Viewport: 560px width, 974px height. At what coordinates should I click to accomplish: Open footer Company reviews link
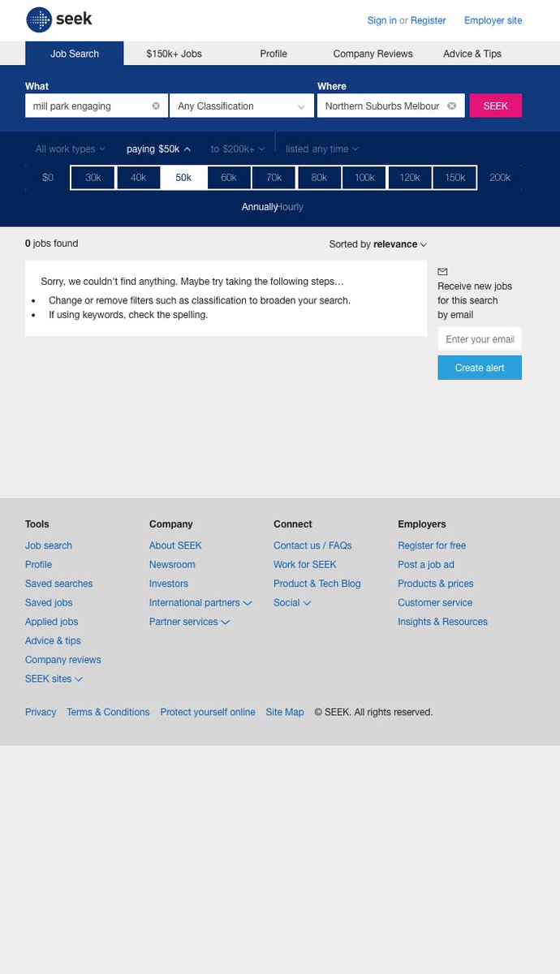63,660
